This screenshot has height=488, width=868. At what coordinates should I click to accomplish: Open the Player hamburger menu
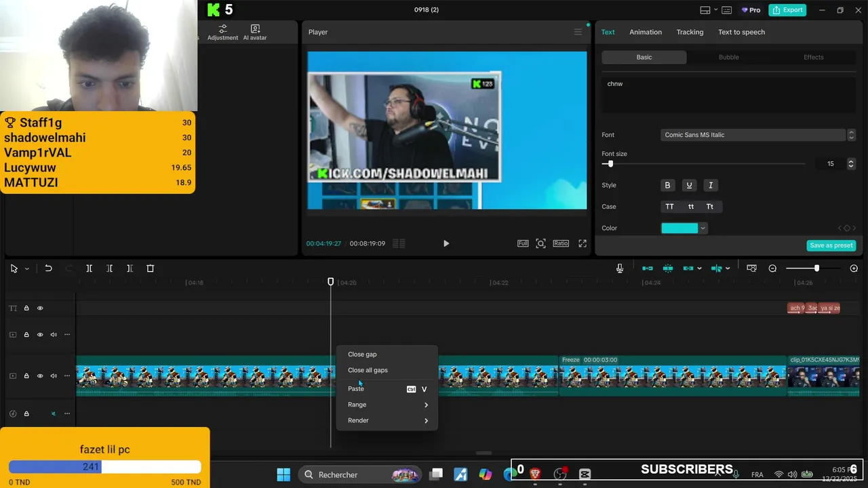[578, 32]
